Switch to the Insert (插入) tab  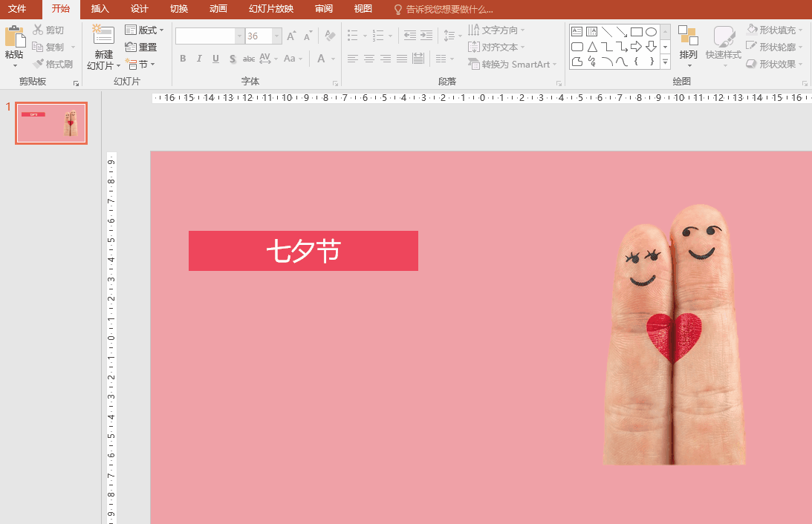coord(100,9)
